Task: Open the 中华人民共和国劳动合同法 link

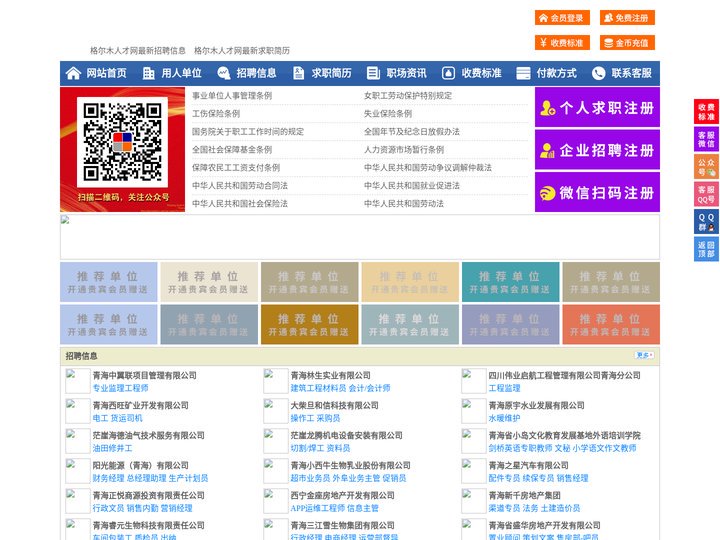Action: 240,186
